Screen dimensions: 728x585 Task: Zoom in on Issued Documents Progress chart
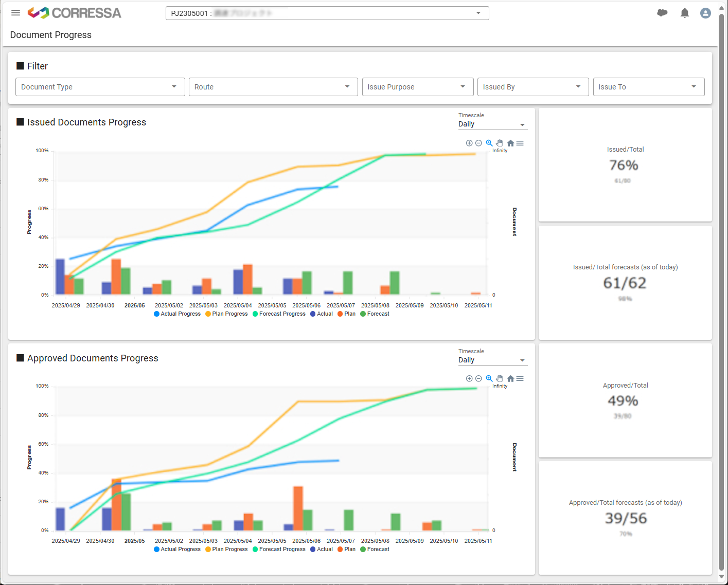(x=469, y=143)
